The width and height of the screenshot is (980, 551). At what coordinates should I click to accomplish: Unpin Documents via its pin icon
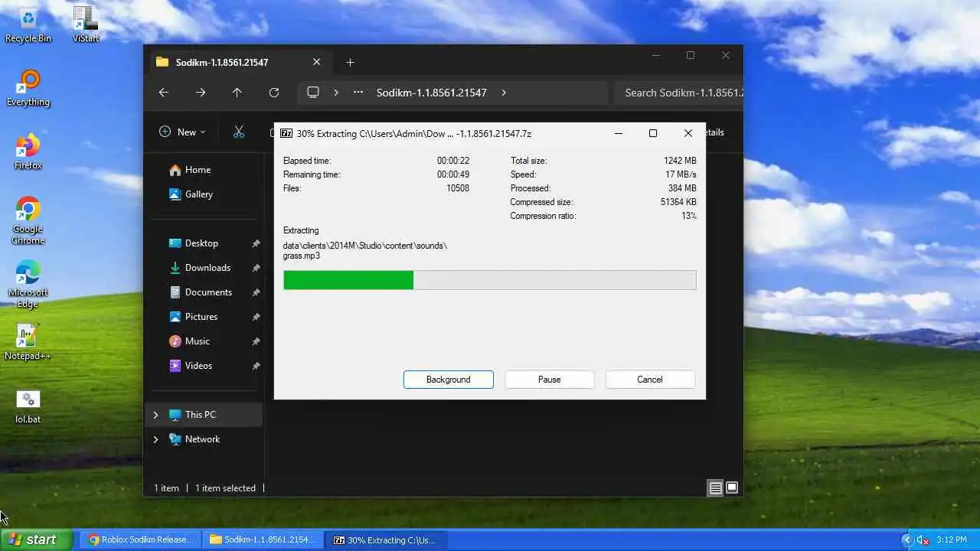point(256,292)
